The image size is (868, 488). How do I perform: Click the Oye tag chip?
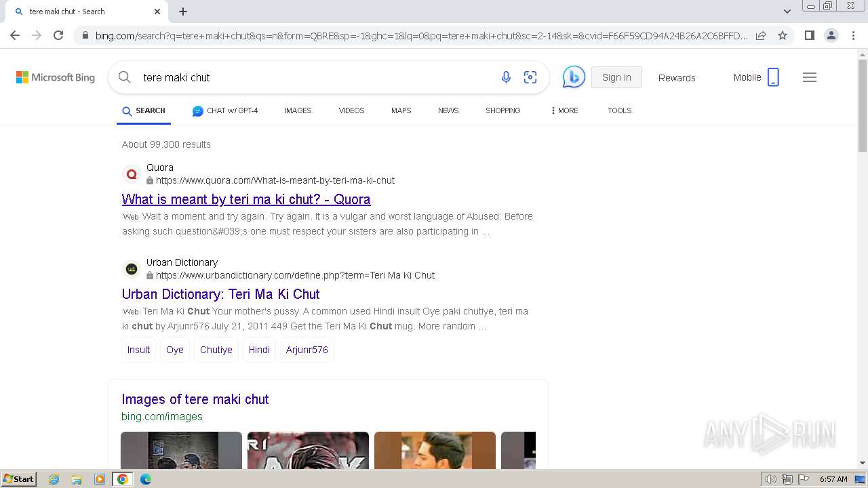click(x=175, y=350)
